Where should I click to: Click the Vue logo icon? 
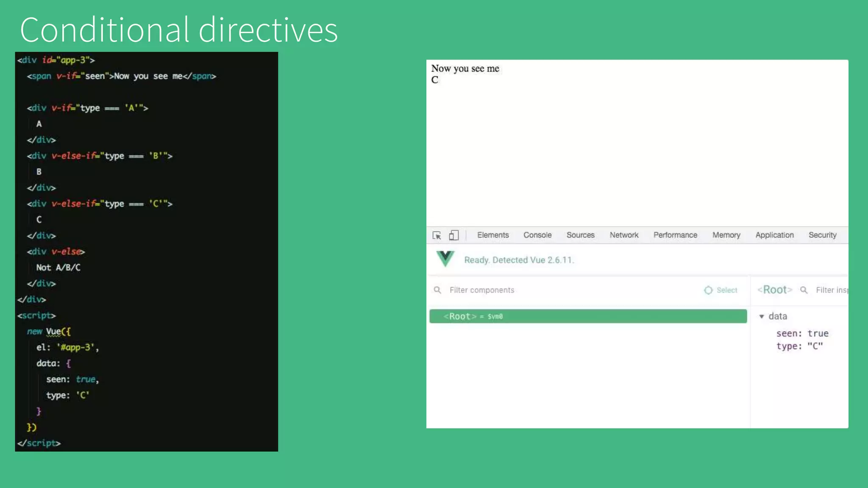[x=445, y=259]
